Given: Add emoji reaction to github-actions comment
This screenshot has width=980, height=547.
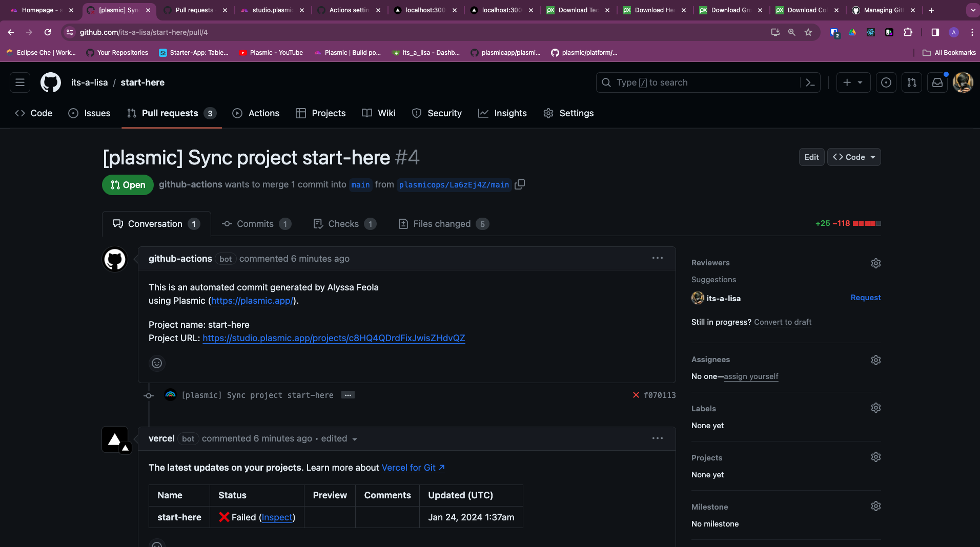Looking at the screenshot, I should (x=157, y=363).
